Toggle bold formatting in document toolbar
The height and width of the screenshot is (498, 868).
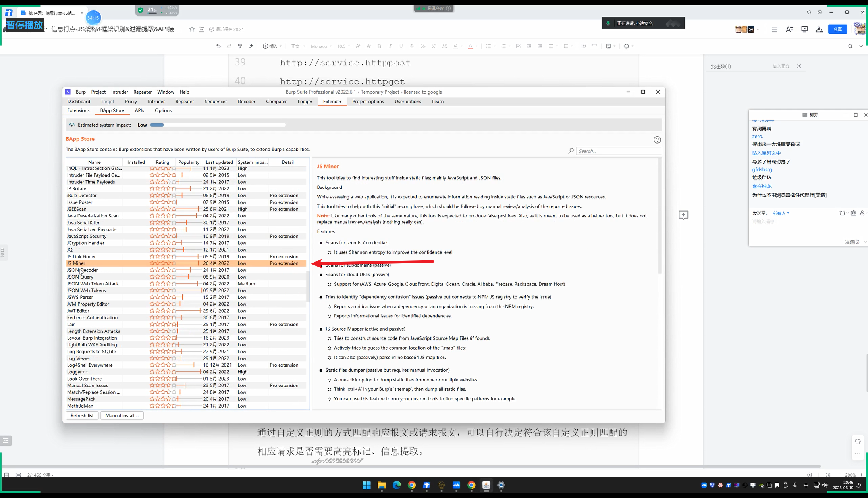(x=379, y=46)
